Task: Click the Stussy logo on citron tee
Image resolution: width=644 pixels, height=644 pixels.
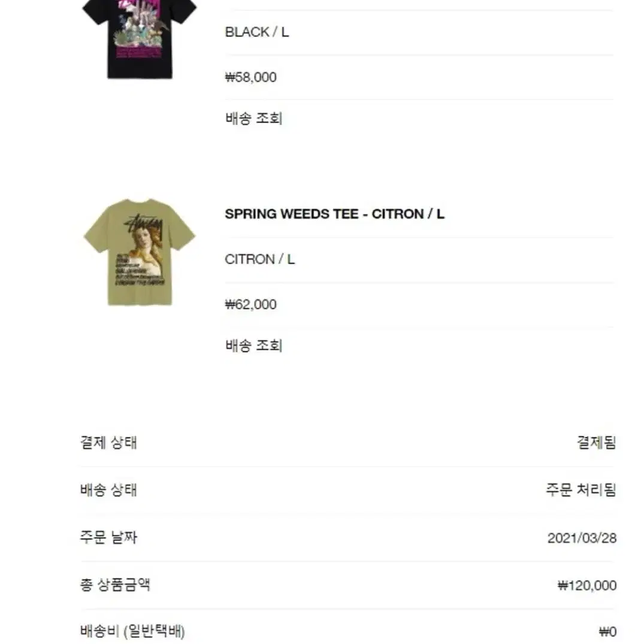Action: coord(143,225)
